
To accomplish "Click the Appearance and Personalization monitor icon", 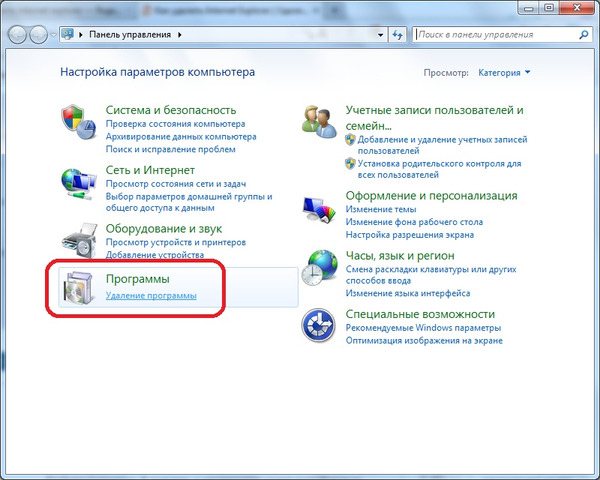I will [319, 209].
